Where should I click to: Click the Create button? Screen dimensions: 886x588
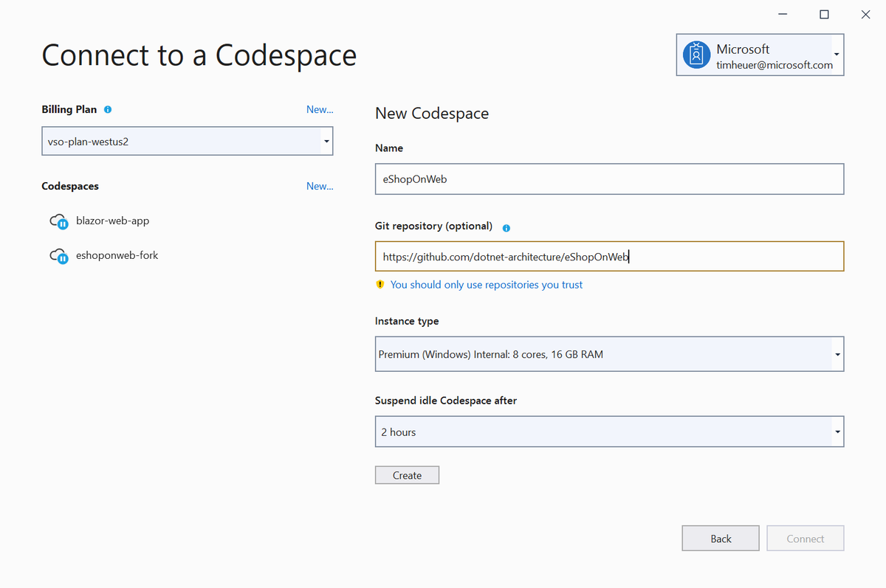(x=407, y=475)
